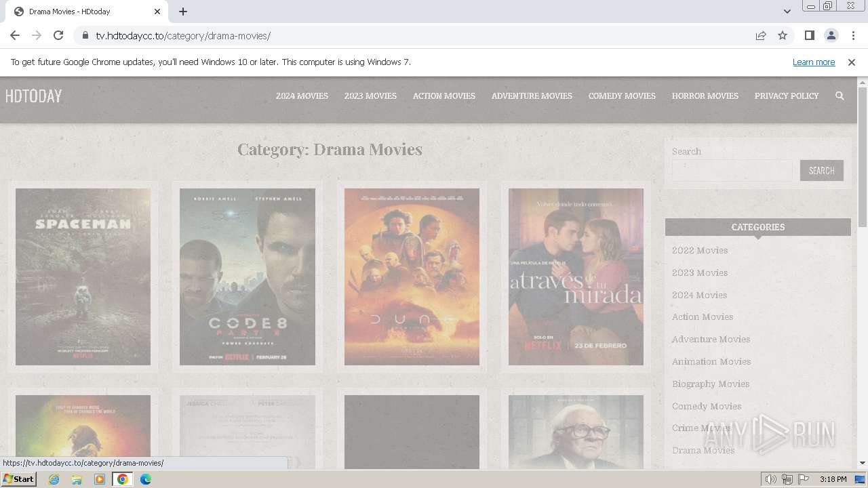Open a new browser tab
Screen dimensions: 868x488
coord(183,12)
